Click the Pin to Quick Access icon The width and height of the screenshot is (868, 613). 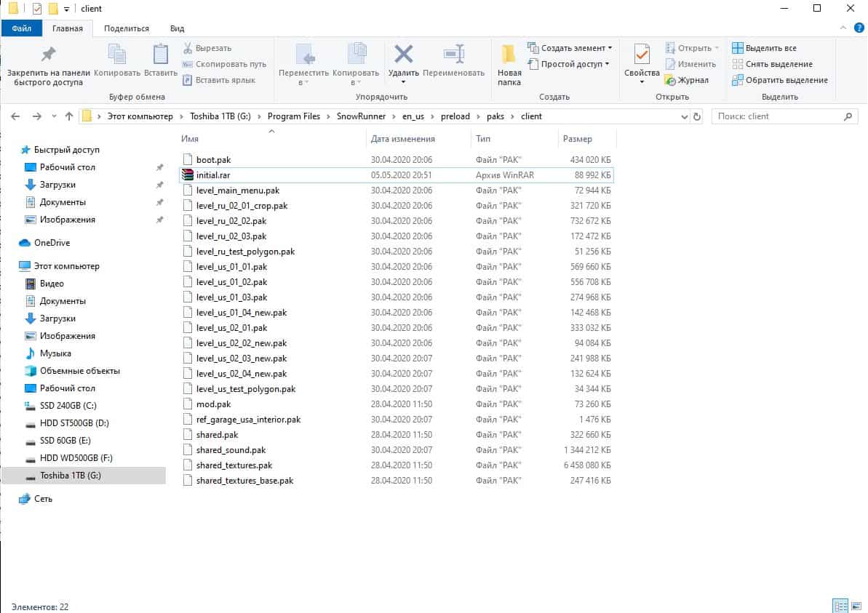pyautogui.click(x=48, y=55)
